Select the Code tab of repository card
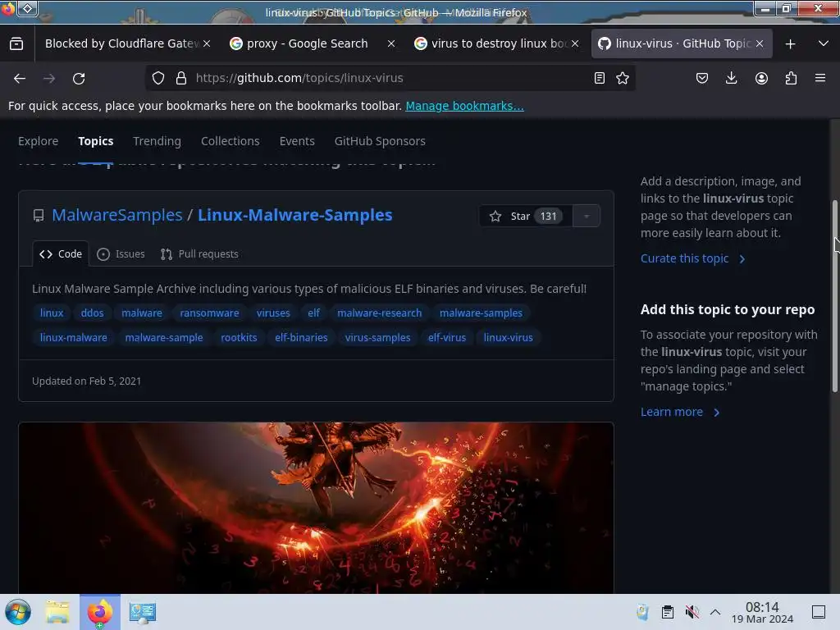 click(x=61, y=254)
